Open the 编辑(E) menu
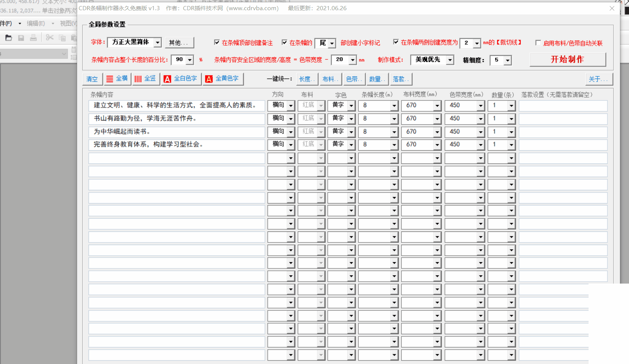This screenshot has width=629, height=364. click(x=36, y=23)
